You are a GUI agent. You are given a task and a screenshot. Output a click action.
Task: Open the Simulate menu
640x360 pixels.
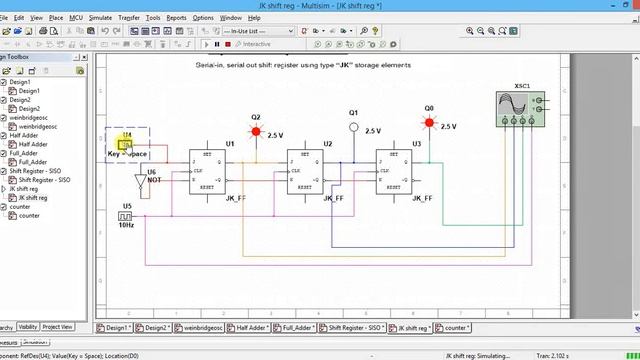(x=100, y=18)
